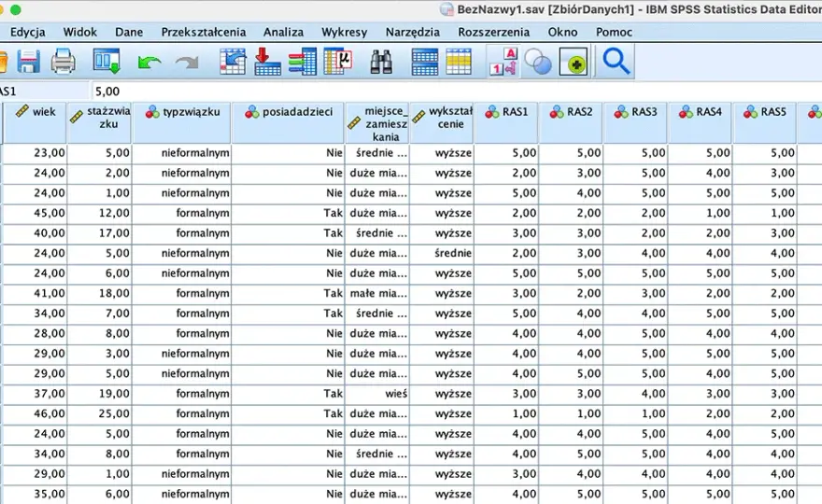Click the 'średnie' cell in wykształcenie column
The height and width of the screenshot is (504, 822).
(x=442, y=254)
